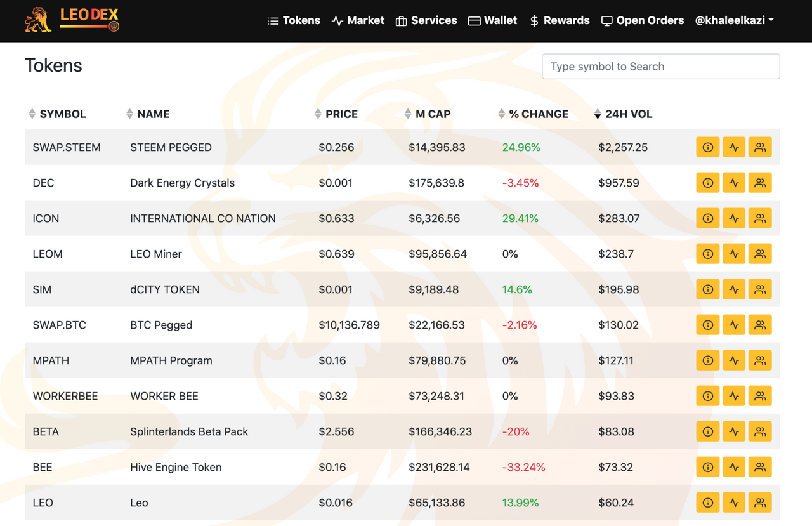Open the Market page
This screenshot has width=812, height=526.
click(358, 20)
